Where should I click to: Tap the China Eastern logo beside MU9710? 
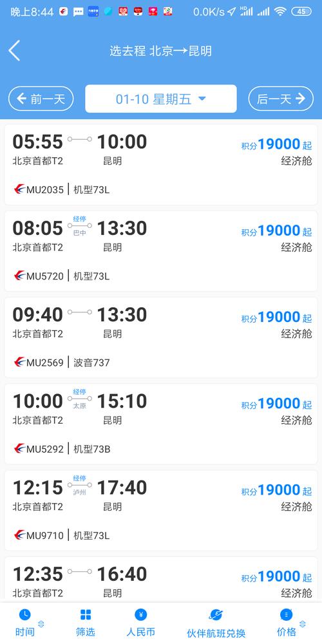pyautogui.click(x=19, y=535)
